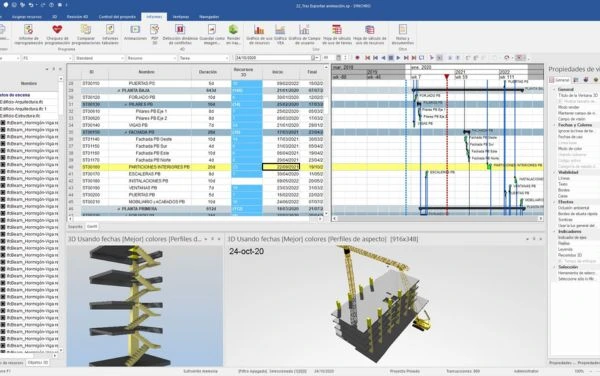Open Informe de reprogramación report icon
Image resolution: width=600 pixels, height=376 pixels.
point(28,29)
